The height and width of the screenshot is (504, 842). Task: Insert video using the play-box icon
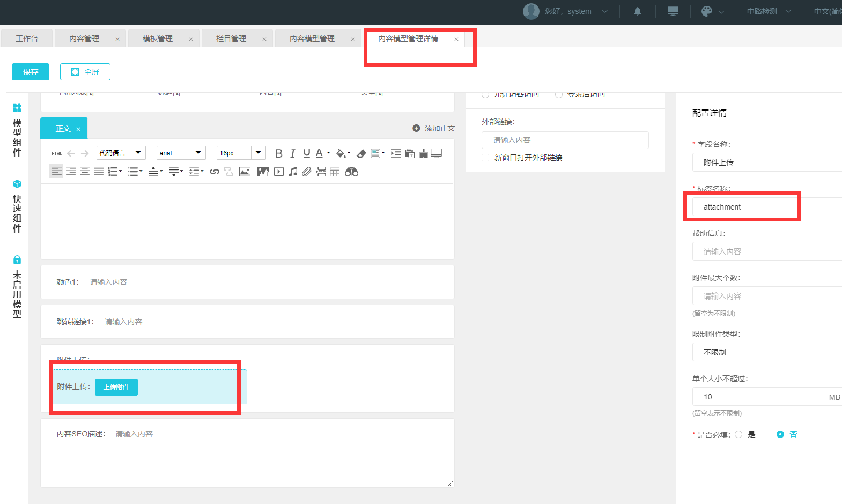(x=279, y=172)
